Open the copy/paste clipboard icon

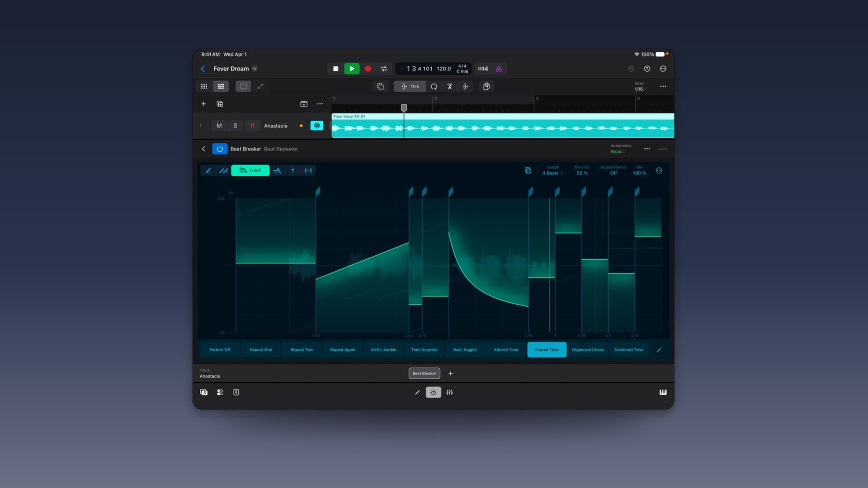[486, 86]
